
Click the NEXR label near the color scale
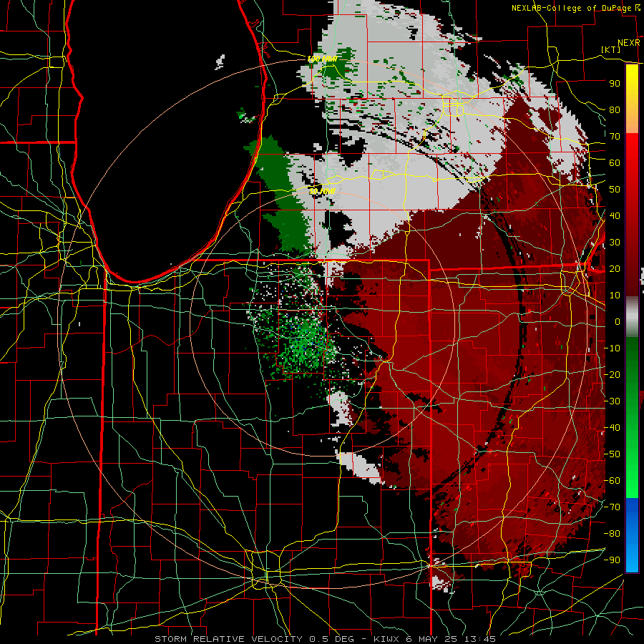[x=629, y=43]
